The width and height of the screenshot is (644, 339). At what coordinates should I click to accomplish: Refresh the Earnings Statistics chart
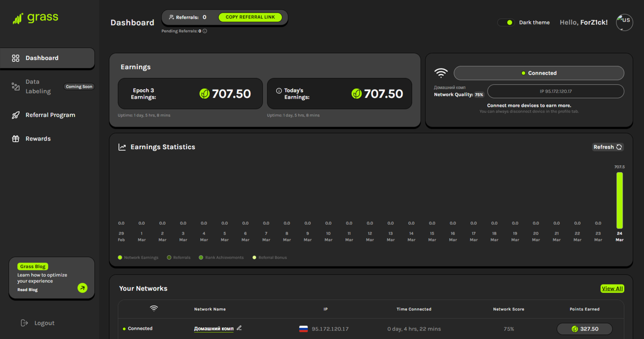(x=608, y=147)
